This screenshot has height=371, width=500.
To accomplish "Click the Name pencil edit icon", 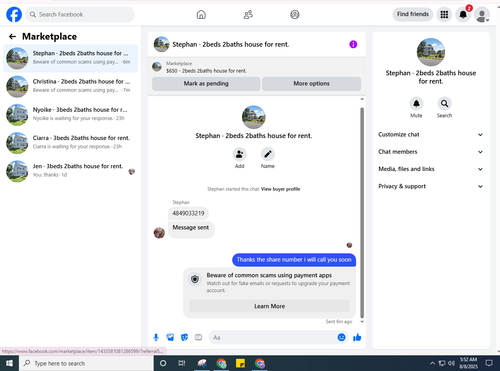I will [x=268, y=154].
